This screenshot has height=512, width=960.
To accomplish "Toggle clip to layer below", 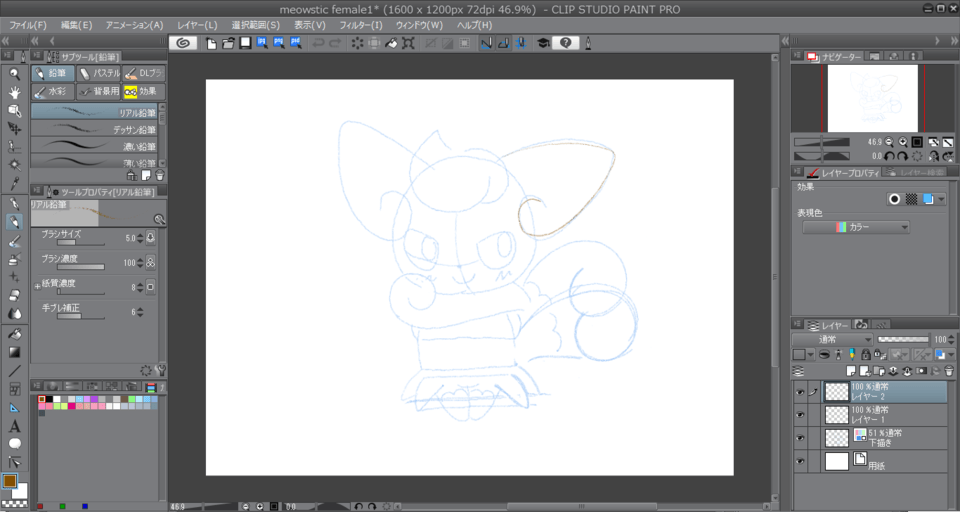I will pyautogui.click(x=824, y=355).
